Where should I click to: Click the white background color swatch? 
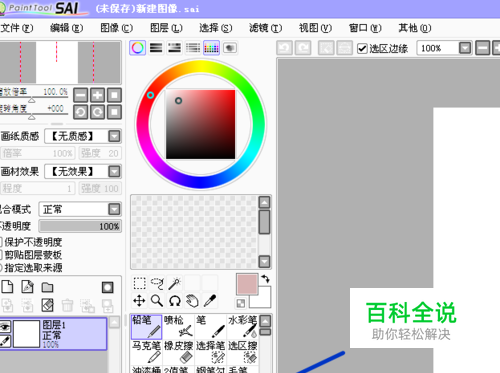tap(263, 300)
